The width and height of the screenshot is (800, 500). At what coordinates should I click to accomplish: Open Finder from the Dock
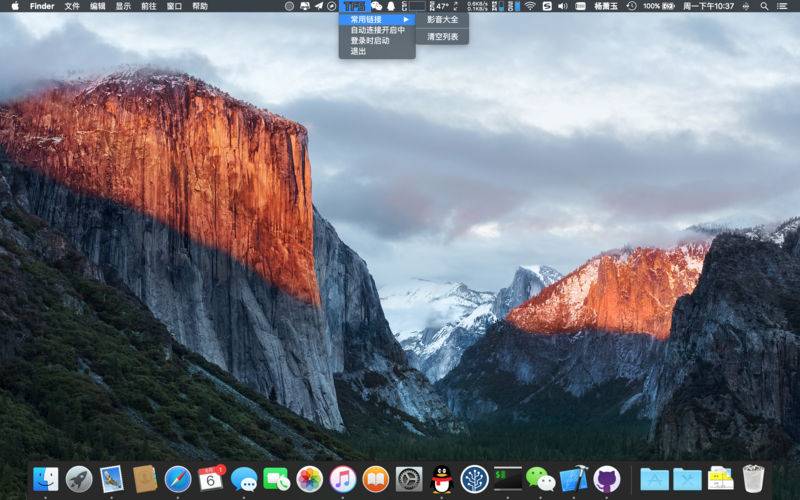tap(46, 480)
